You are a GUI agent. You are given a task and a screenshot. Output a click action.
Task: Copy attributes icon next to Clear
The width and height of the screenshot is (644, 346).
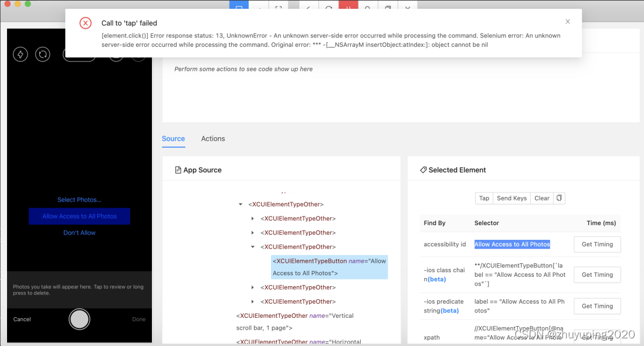pos(559,198)
